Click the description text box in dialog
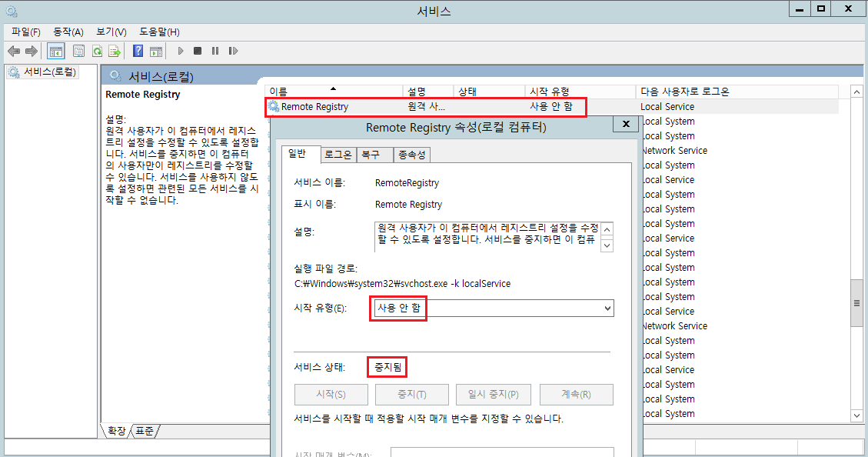The width and height of the screenshot is (868, 457). [487, 236]
